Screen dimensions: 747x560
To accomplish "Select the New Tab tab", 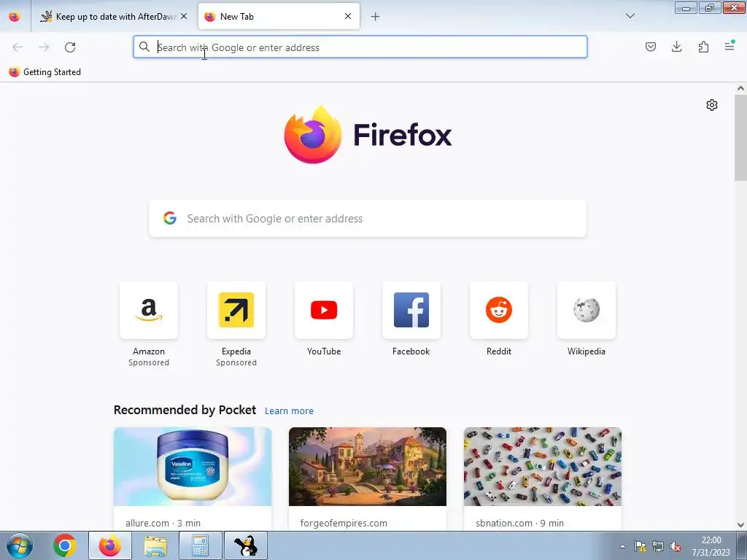I will click(278, 16).
